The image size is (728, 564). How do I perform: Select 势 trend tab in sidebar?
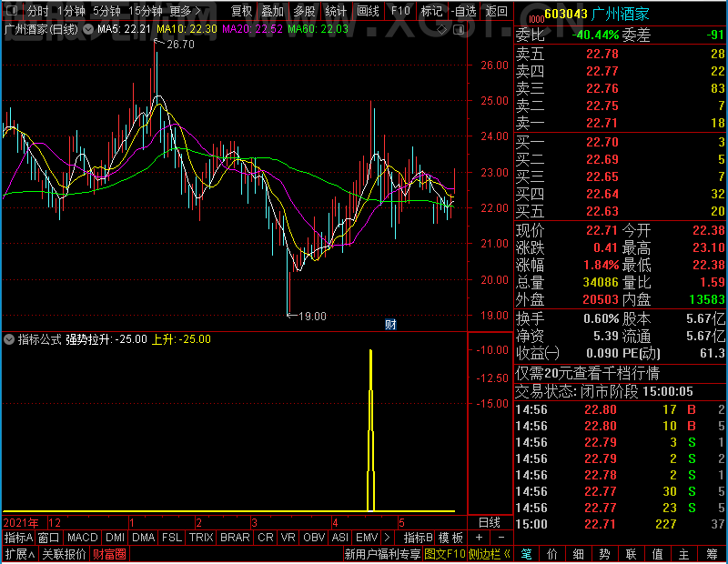click(604, 554)
